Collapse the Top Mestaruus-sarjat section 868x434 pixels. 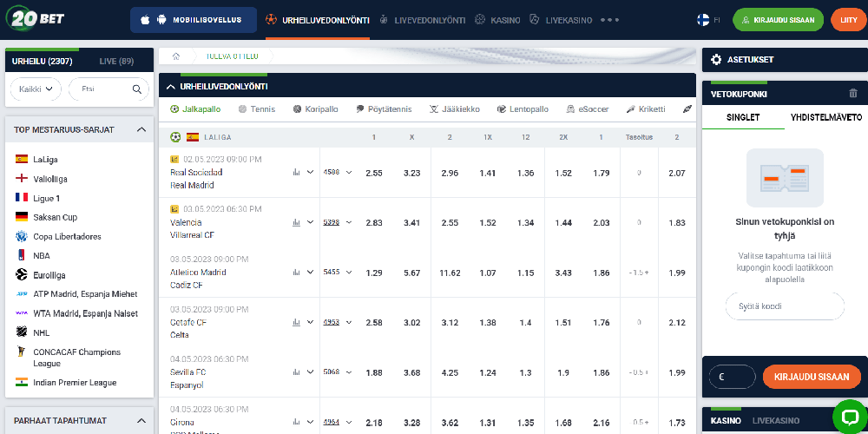pyautogui.click(x=141, y=129)
